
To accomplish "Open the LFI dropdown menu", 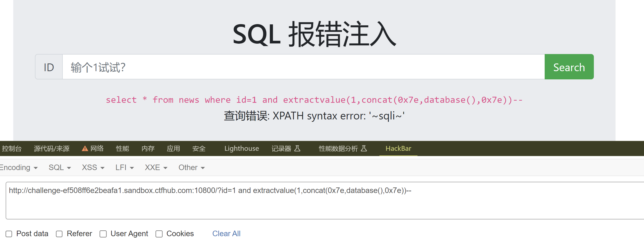I will tap(124, 167).
